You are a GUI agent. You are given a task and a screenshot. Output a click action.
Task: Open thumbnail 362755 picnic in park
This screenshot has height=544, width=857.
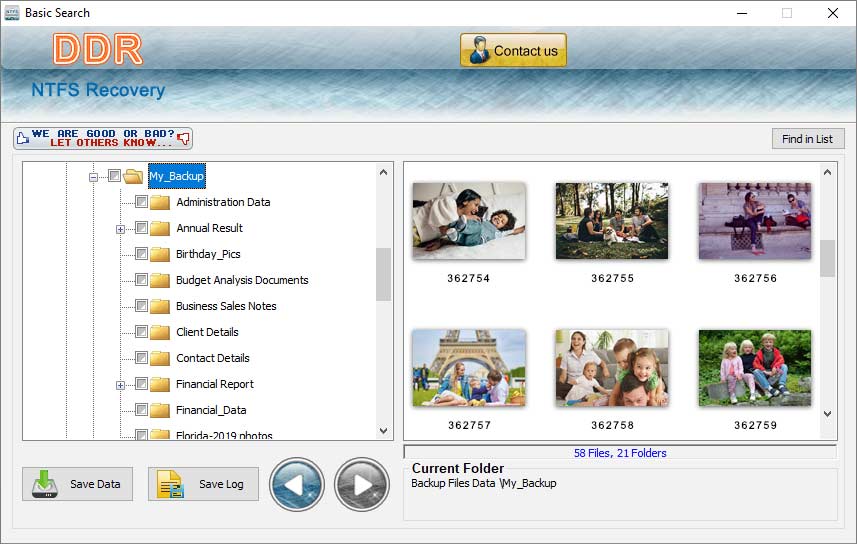[612, 220]
